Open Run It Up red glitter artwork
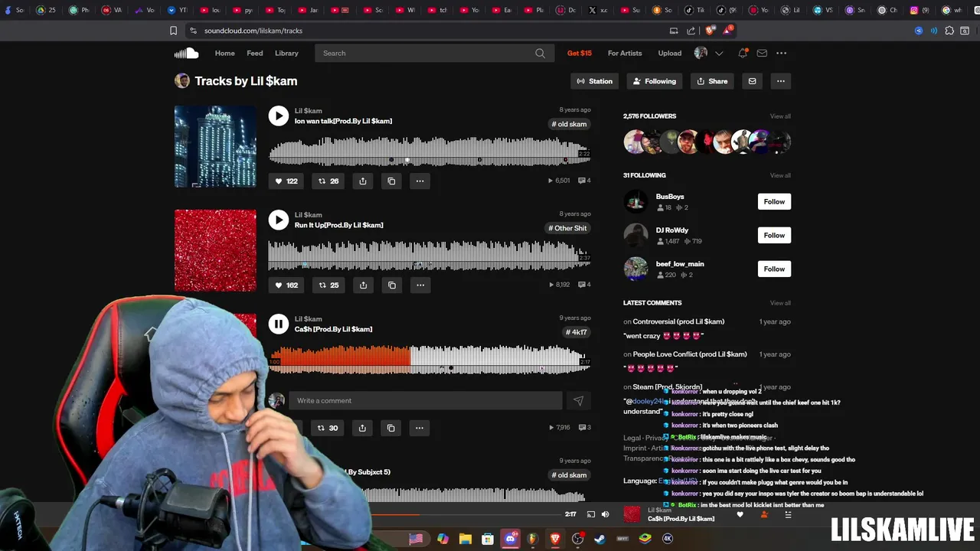The width and height of the screenshot is (980, 551). pos(215,250)
